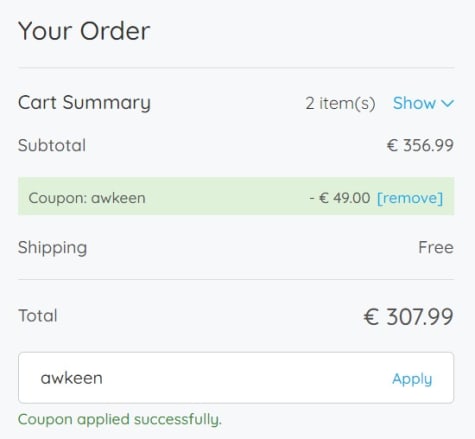475x439 pixels.
Task: Click the awkeen text inside the coupon field
Action: coord(72,378)
